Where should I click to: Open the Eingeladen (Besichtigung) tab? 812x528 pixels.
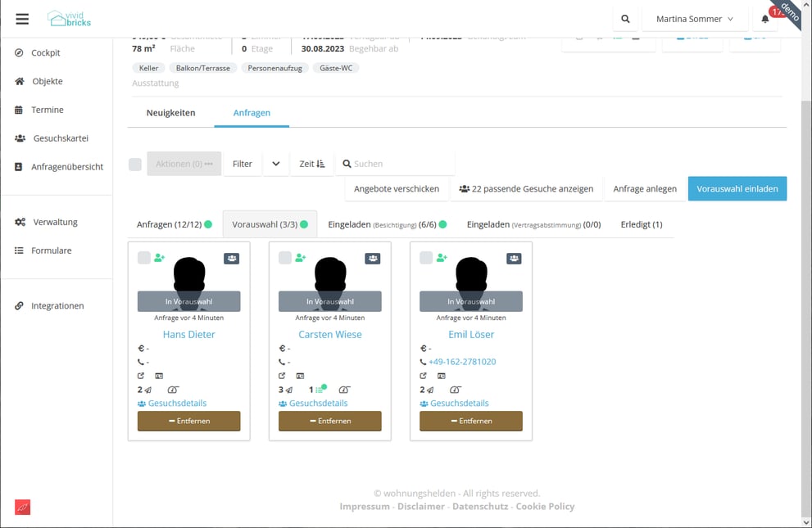click(x=387, y=224)
